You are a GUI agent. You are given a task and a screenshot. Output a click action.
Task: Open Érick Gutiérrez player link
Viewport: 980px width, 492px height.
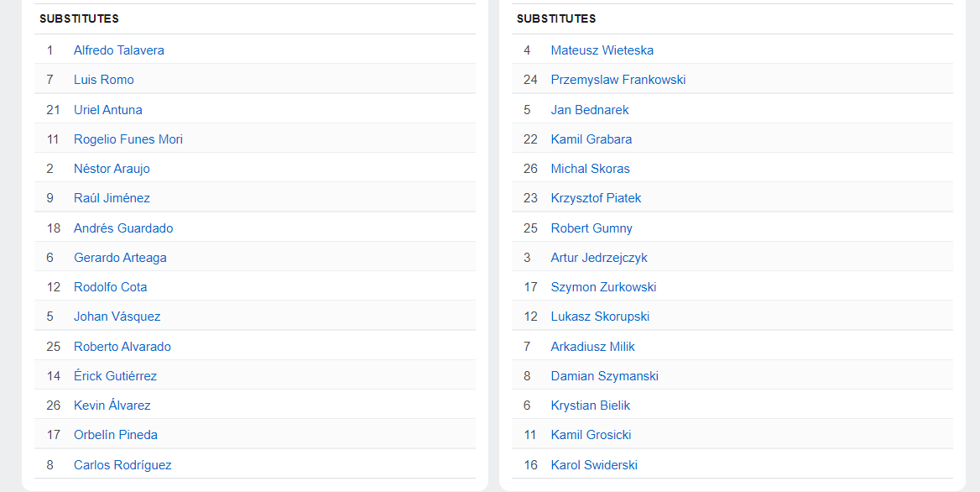point(115,376)
